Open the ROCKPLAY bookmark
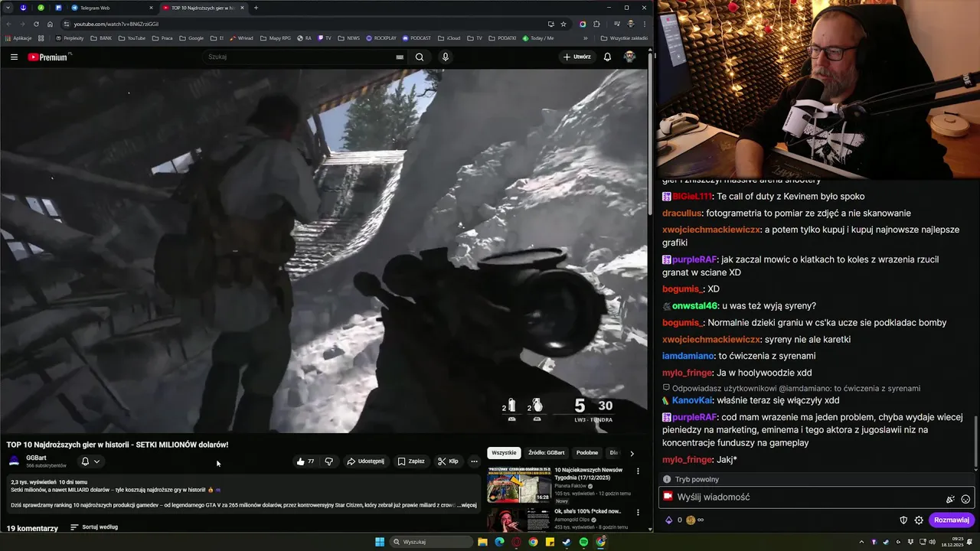Viewport: 980px width, 551px height. point(381,37)
